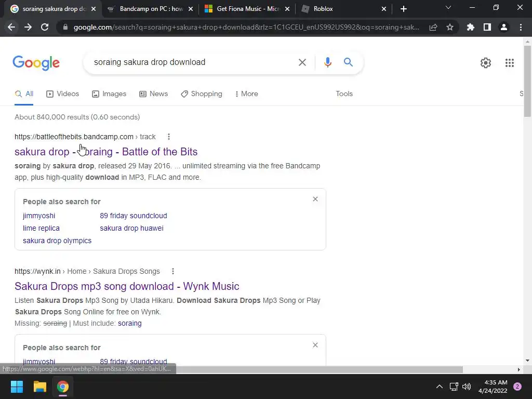Screen dimensions: 532x399
Task: Go back to the previous page
Action: click(11, 27)
